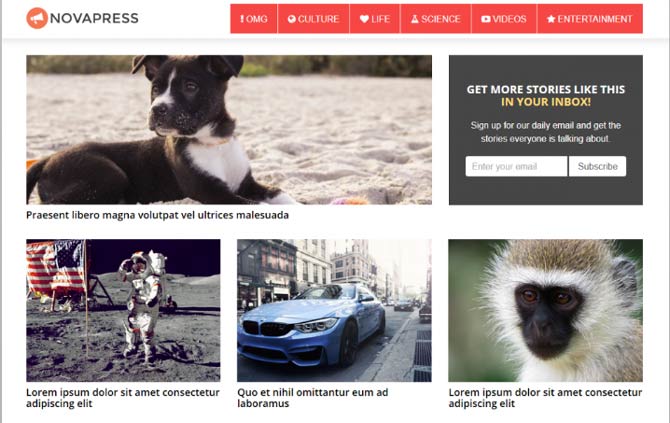Open the Culture menu section

tap(314, 19)
